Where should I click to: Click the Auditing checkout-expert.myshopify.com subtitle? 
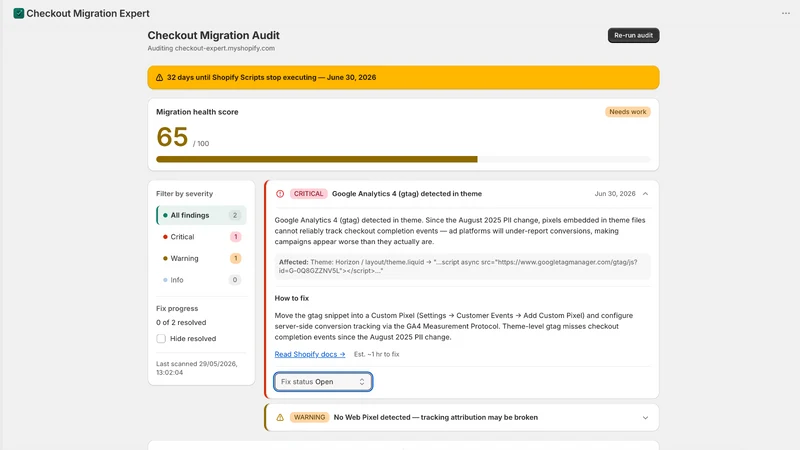point(211,48)
